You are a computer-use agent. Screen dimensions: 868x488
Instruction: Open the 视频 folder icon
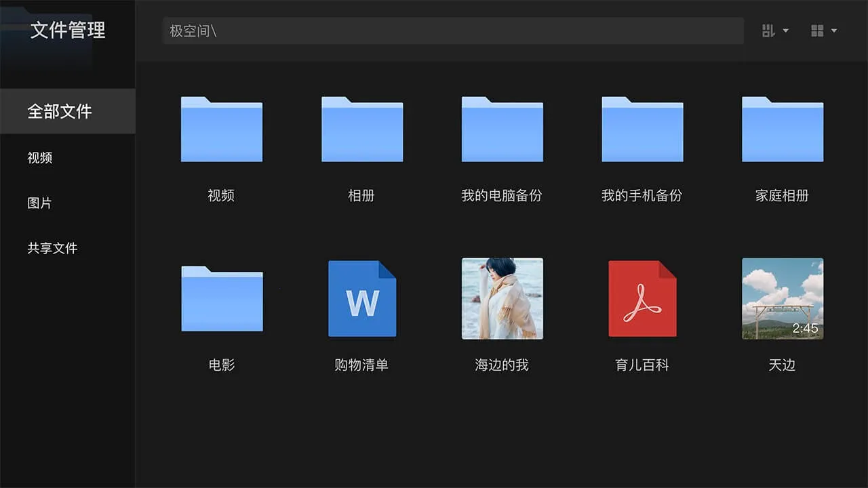(x=221, y=129)
